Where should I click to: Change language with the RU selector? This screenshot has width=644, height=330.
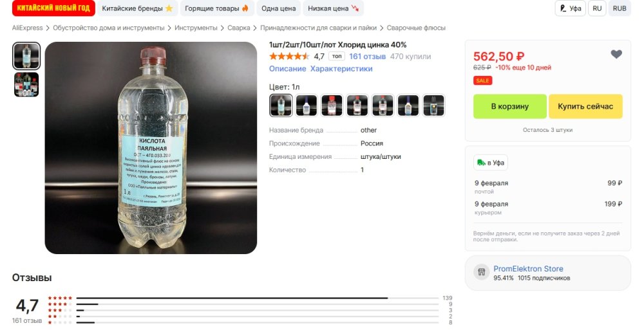pyautogui.click(x=598, y=8)
